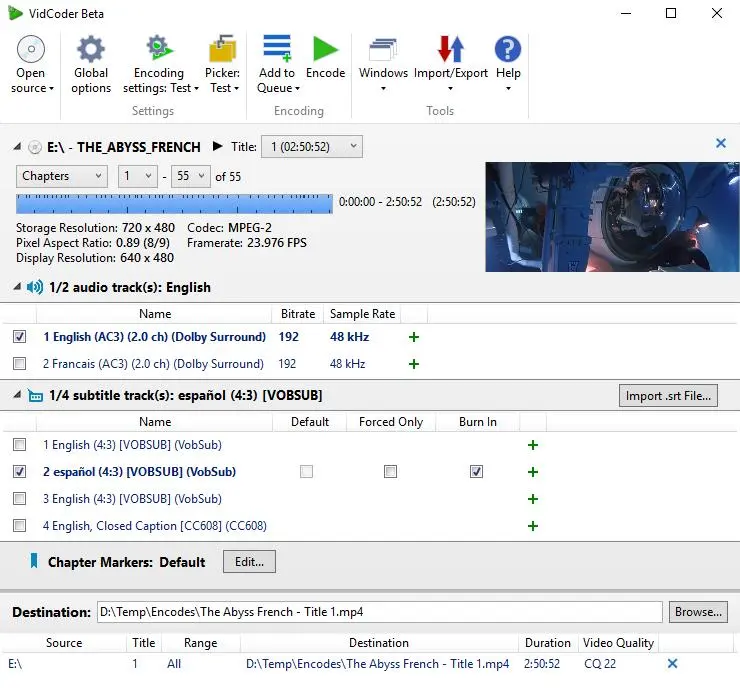Click the disc icon beside E:\ - THE_ABYSS_FRENCH

[34, 147]
